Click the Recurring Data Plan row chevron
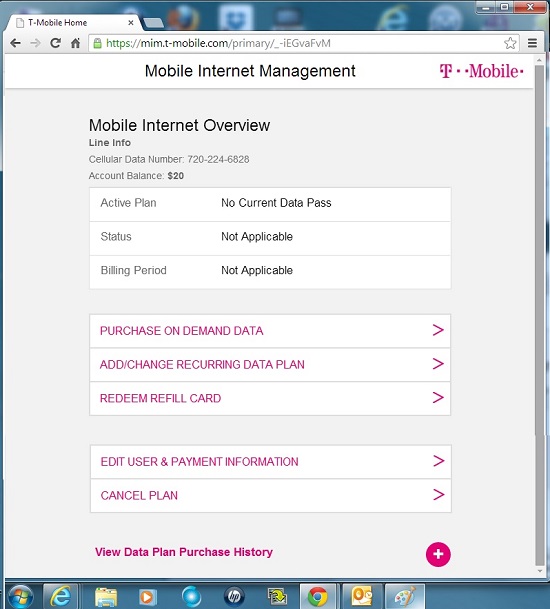Image resolution: width=550 pixels, height=609 pixels. coord(438,364)
